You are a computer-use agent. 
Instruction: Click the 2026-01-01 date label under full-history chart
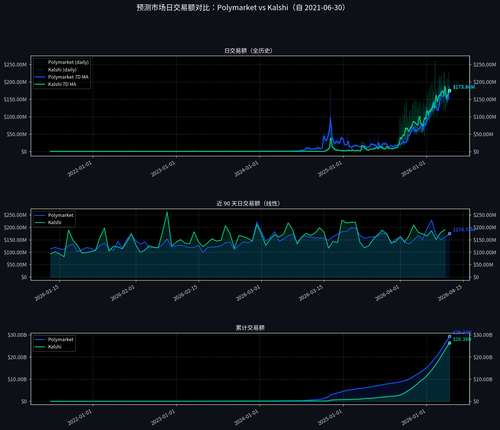coord(413,169)
